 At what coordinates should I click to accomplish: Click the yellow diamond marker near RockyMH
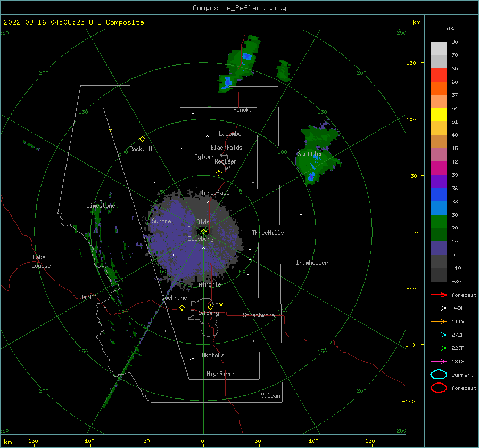click(x=142, y=139)
